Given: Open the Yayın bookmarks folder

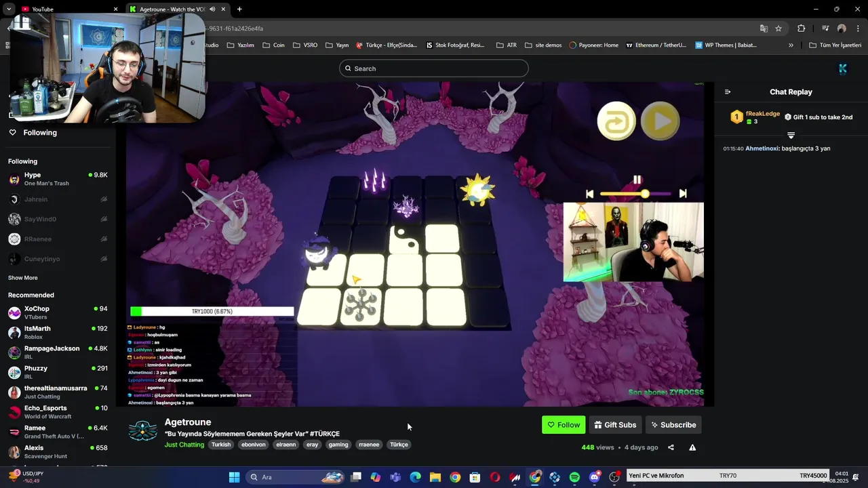Looking at the screenshot, I should pos(337,45).
